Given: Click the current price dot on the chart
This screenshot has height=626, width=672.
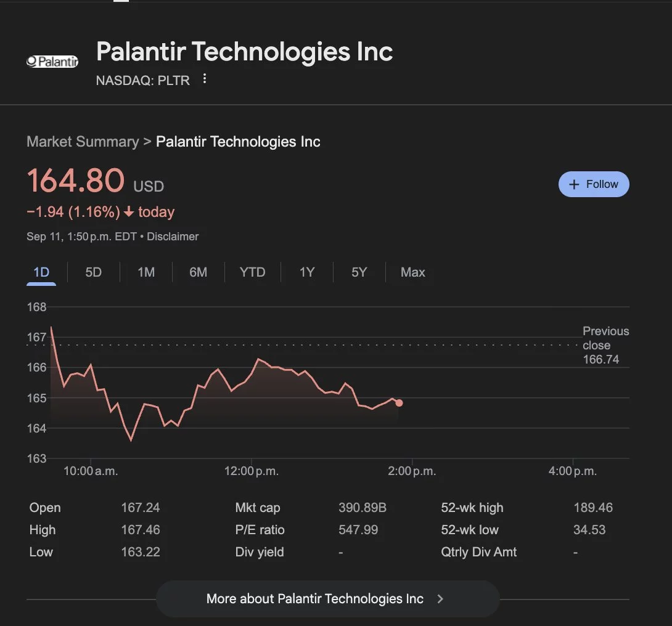Looking at the screenshot, I should [399, 403].
